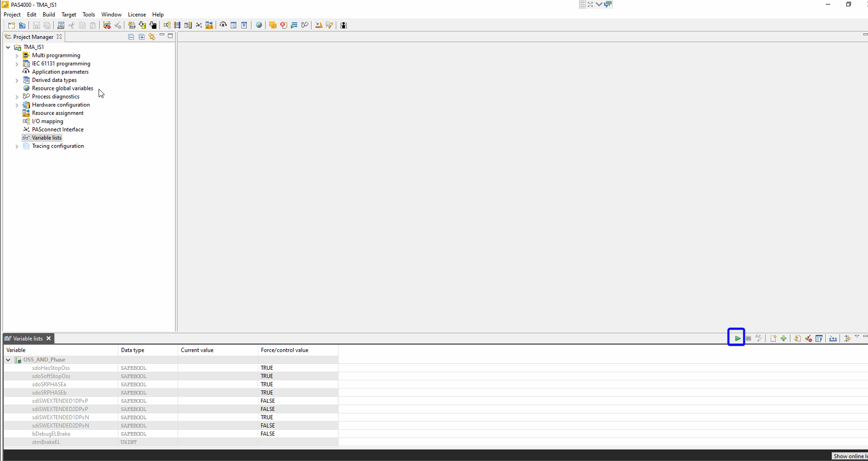Click FALSE value for bDebugELBrake
The width and height of the screenshot is (868, 461).
point(267,434)
